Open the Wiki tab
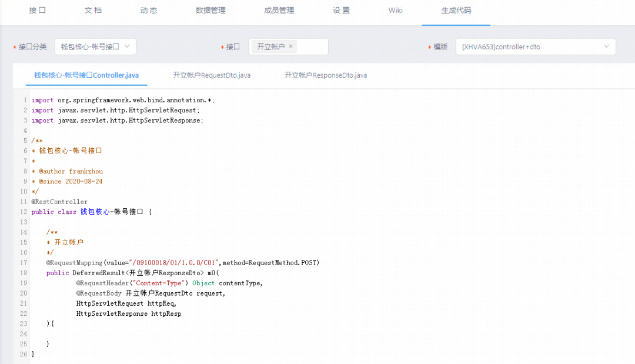This screenshot has width=635, height=364. 395,11
